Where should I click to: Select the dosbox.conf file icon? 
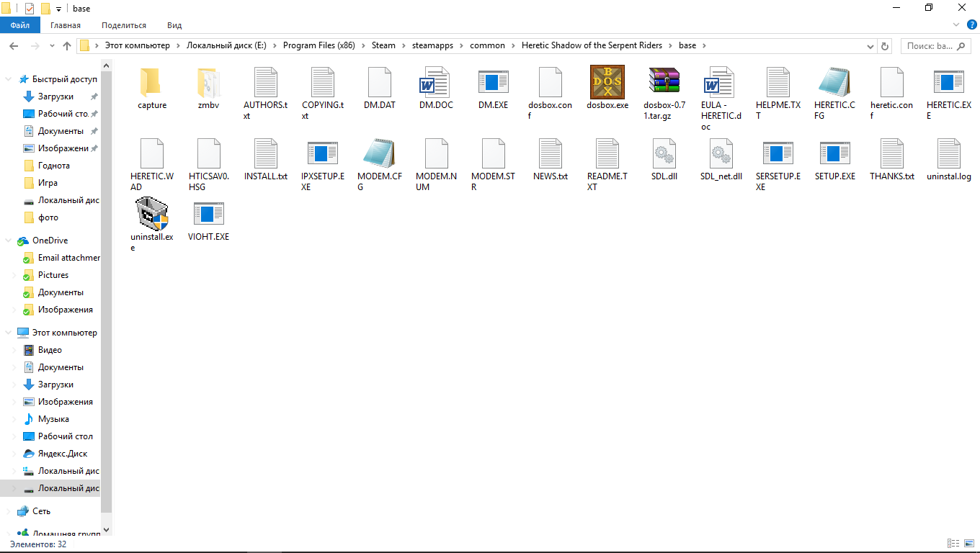(550, 82)
